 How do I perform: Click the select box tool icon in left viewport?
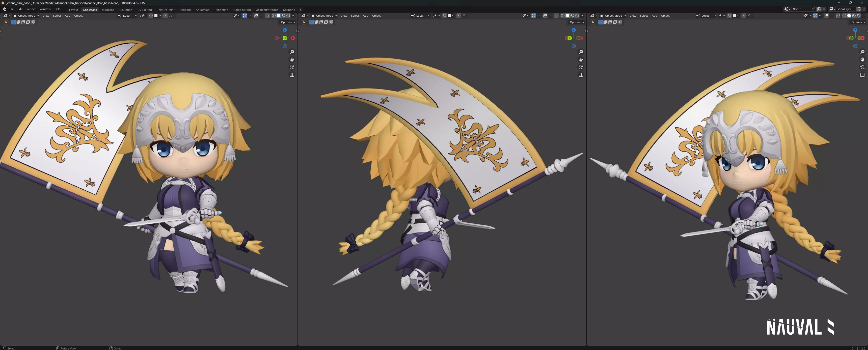tap(6, 22)
